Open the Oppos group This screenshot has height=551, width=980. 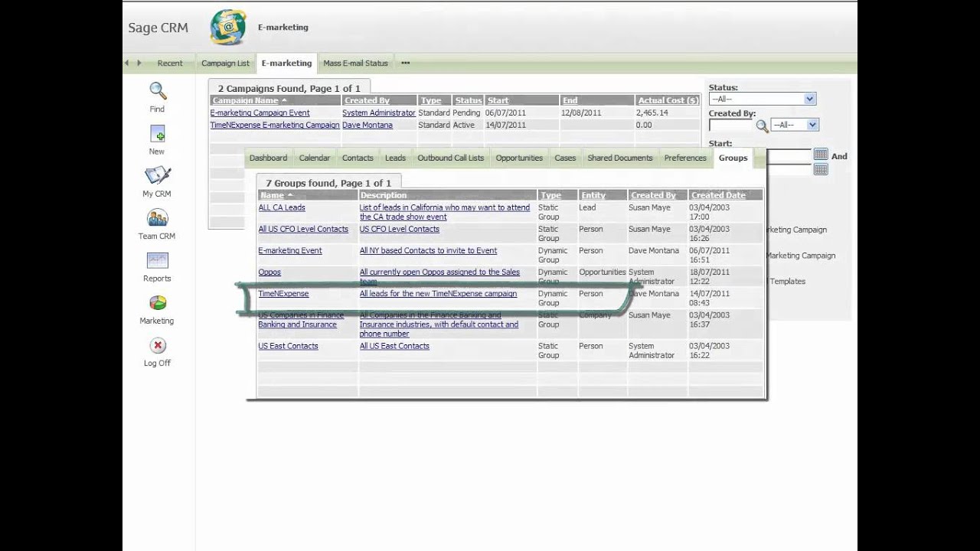pyautogui.click(x=269, y=272)
